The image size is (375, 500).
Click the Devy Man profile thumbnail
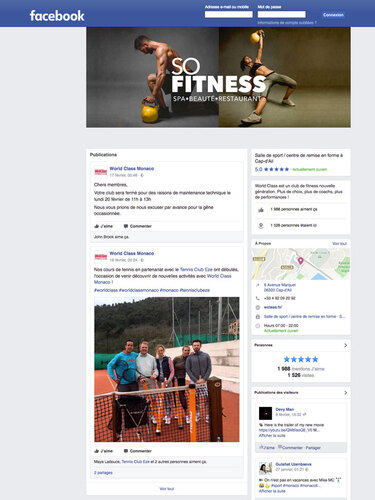click(266, 413)
